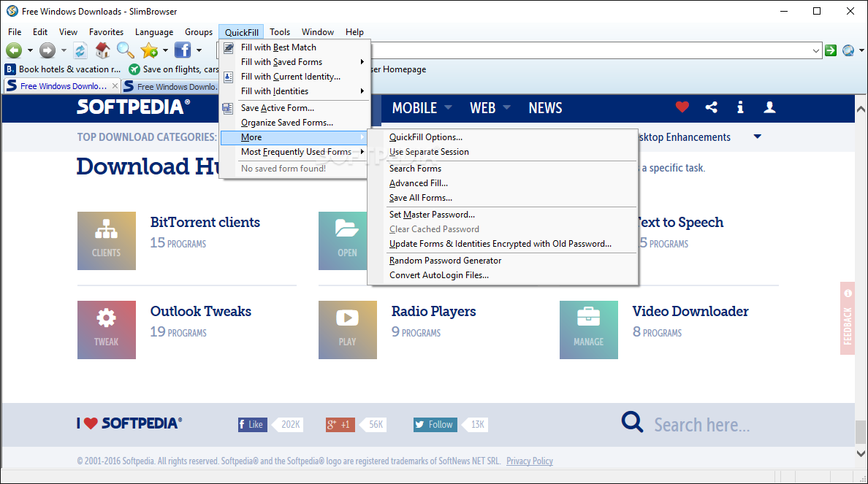Click the Softpedia logo in the header
868x484 pixels.
pos(133,107)
